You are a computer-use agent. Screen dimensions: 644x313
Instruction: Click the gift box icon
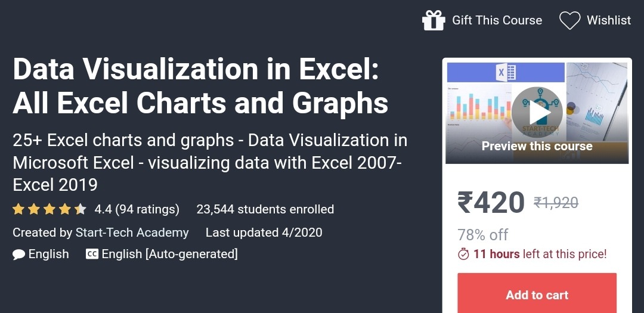[434, 20]
